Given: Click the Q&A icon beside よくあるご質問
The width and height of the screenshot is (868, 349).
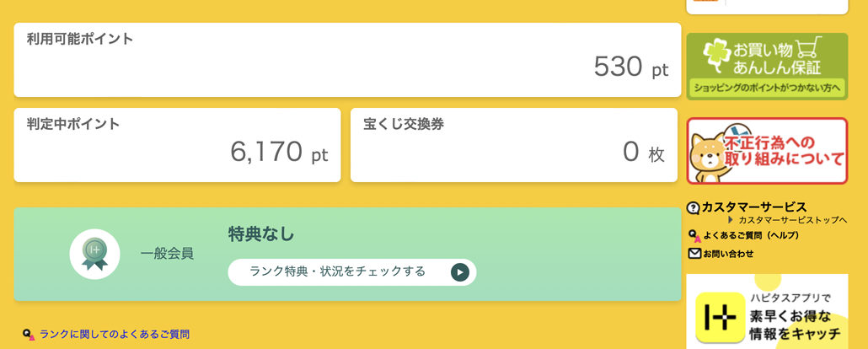Looking at the screenshot, I should click(x=694, y=237).
